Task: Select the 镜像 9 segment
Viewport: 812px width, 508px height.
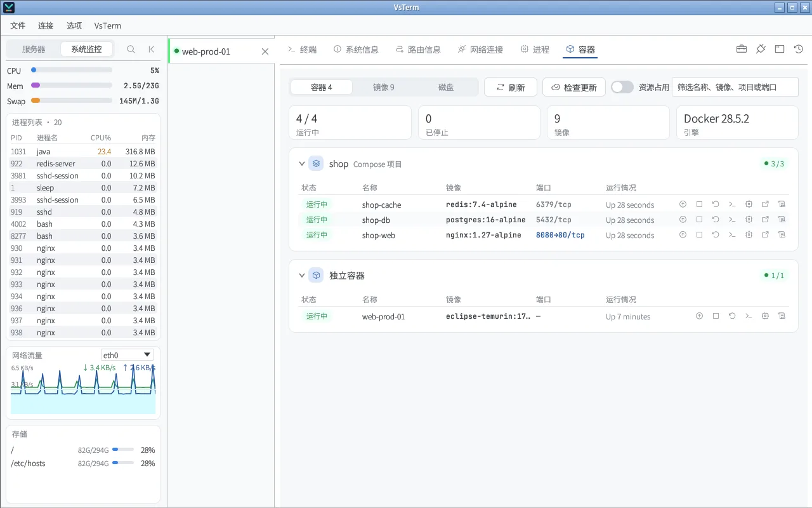Action: [384, 87]
